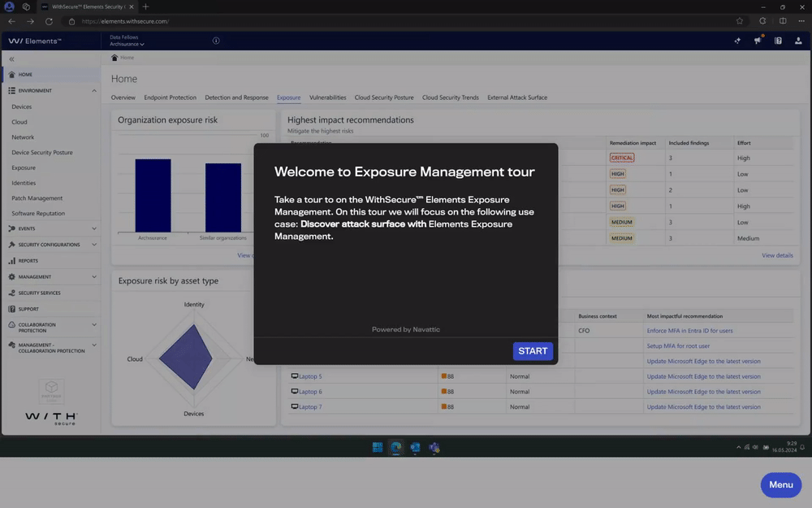
Task: Click the Collaboration Protection cloud icon
Action: click(11, 325)
